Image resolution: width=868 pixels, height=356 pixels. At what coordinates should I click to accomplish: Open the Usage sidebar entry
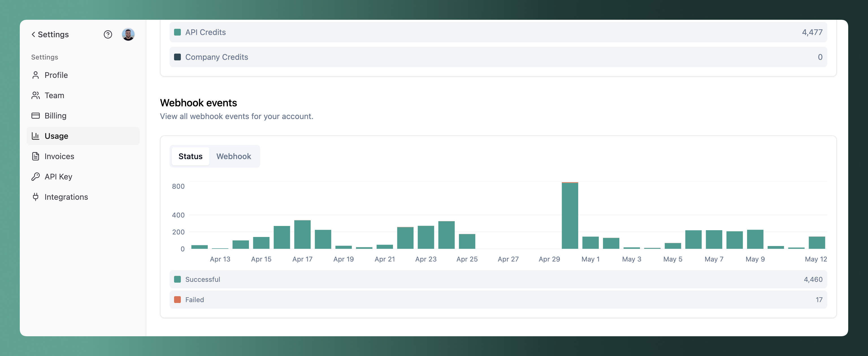pyautogui.click(x=57, y=136)
